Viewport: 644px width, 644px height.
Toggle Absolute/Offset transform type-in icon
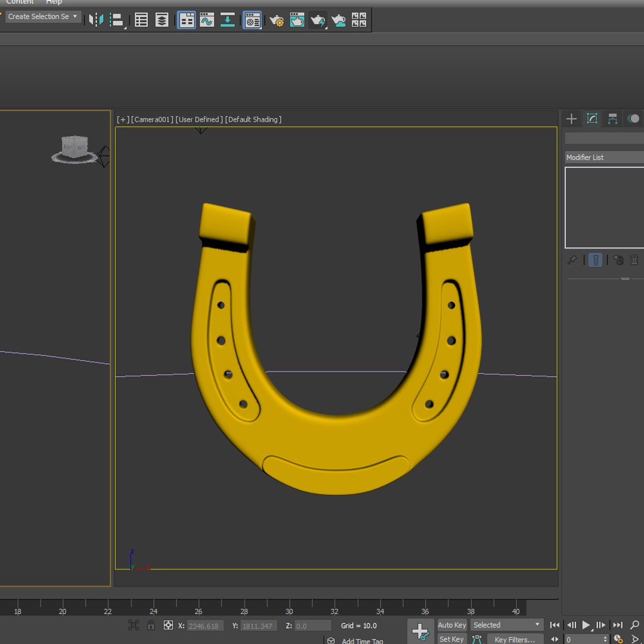168,625
